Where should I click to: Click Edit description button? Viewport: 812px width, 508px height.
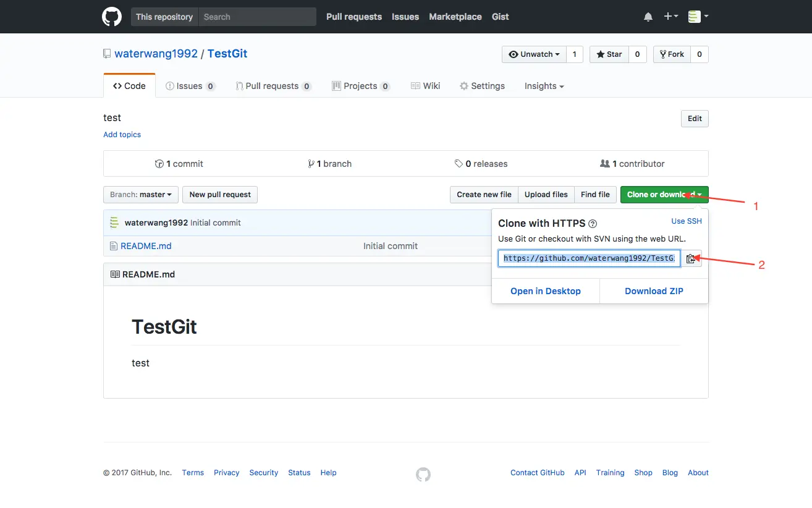pyautogui.click(x=695, y=119)
